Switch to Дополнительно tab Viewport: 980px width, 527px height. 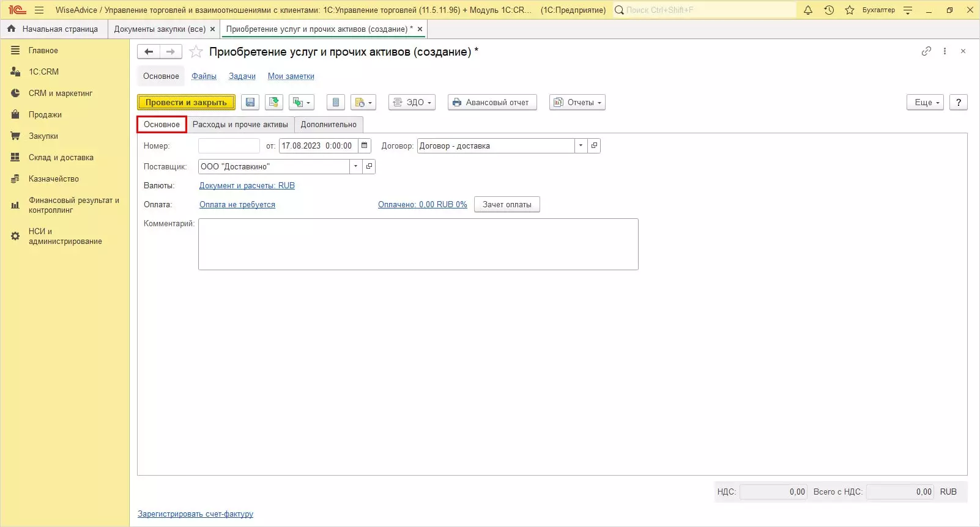pyautogui.click(x=329, y=124)
